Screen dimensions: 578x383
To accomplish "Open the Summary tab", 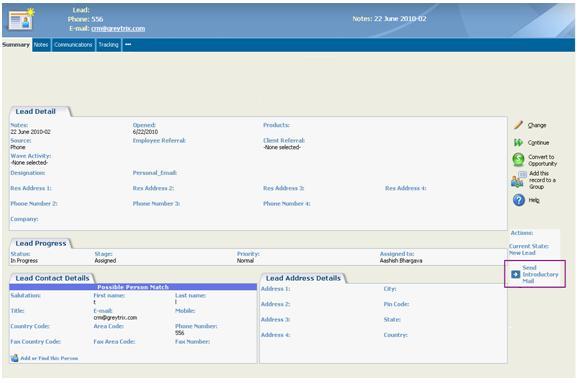I will point(16,45).
